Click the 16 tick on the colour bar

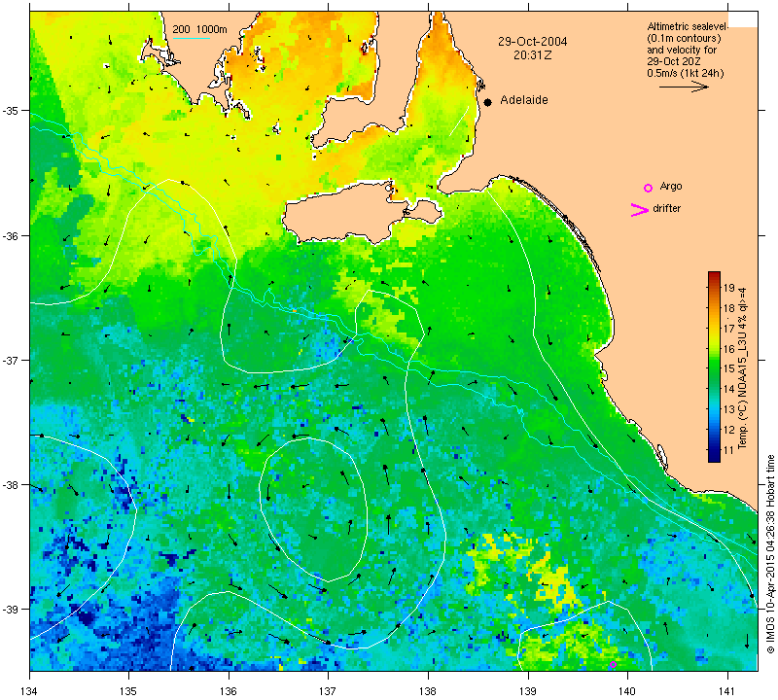728,349
